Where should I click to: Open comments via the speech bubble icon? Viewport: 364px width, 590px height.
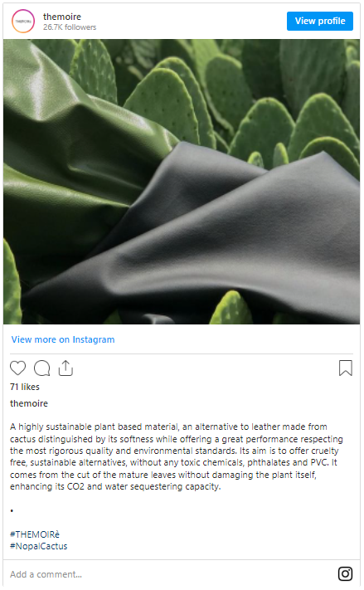(41, 368)
